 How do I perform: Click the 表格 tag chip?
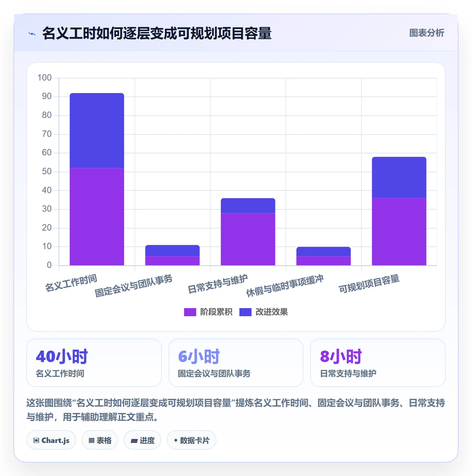coord(100,440)
